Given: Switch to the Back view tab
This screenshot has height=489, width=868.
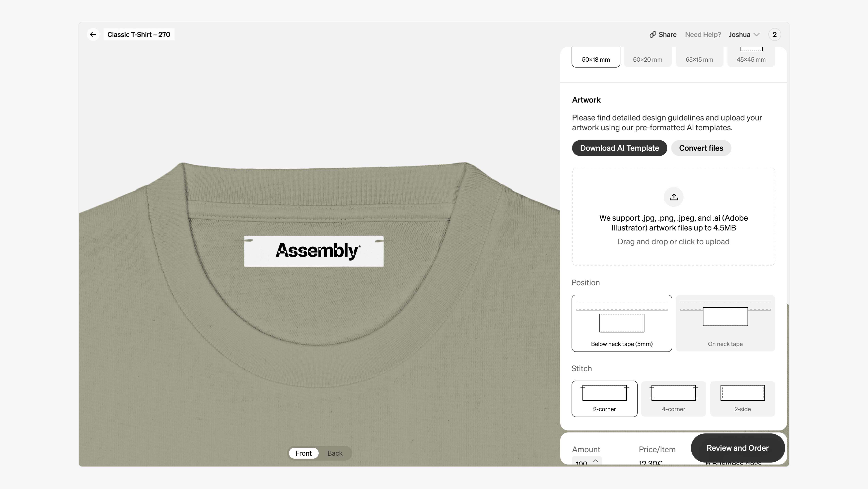Looking at the screenshot, I should point(335,453).
